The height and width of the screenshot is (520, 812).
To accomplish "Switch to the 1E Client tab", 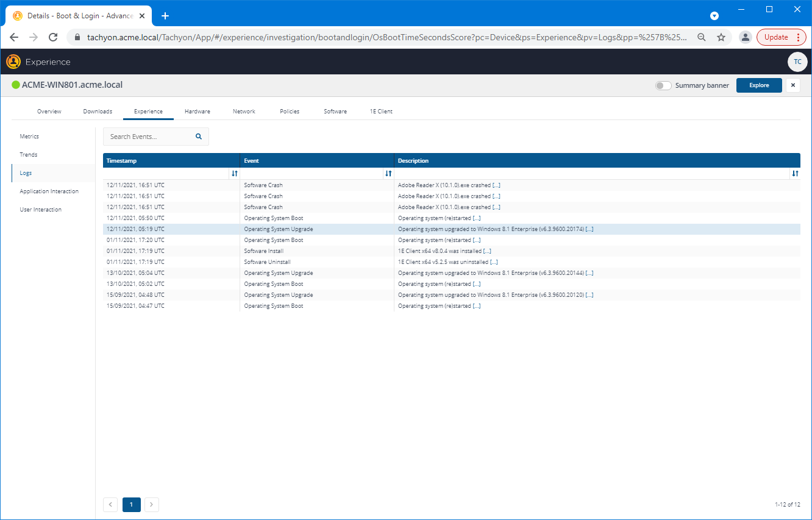I will point(381,112).
